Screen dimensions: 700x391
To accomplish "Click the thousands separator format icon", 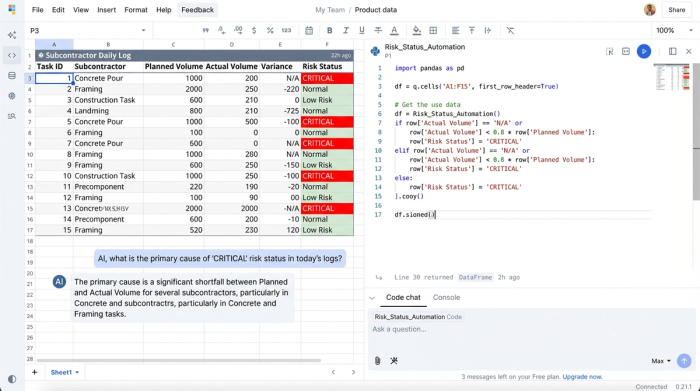I will tap(205, 30).
